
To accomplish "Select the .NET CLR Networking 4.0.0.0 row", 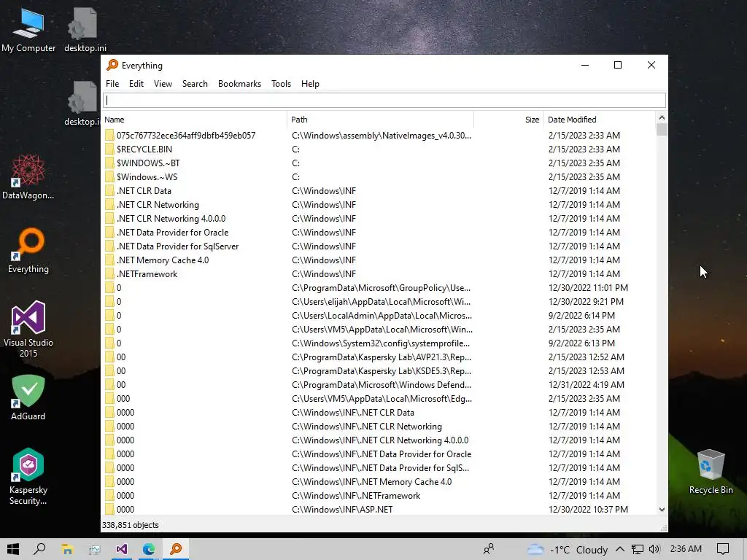I will click(x=379, y=219).
